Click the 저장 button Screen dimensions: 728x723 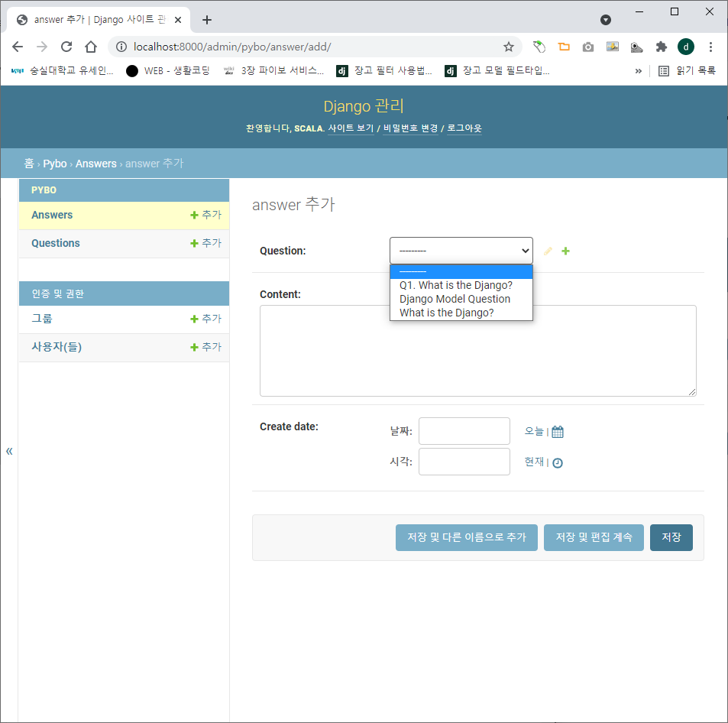[x=671, y=537]
